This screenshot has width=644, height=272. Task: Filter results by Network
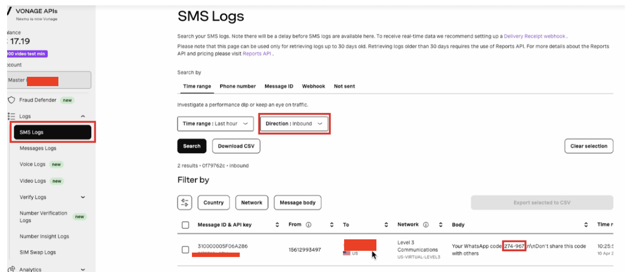click(x=252, y=203)
